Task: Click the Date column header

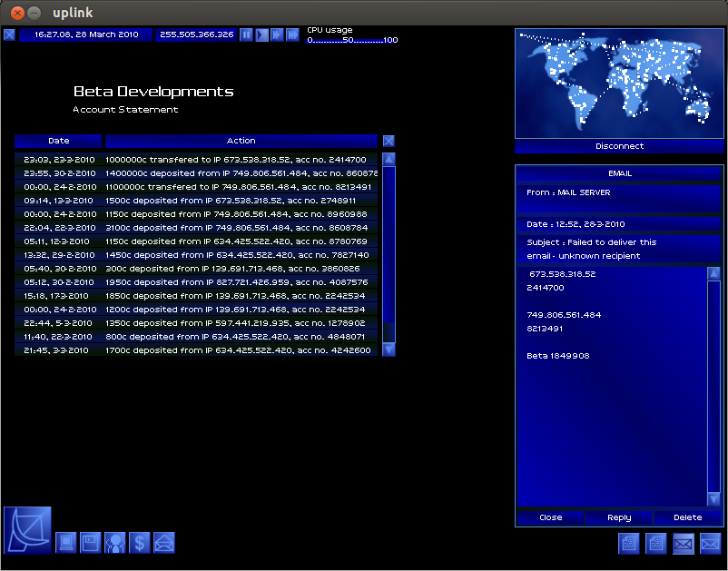Action: 58,141
